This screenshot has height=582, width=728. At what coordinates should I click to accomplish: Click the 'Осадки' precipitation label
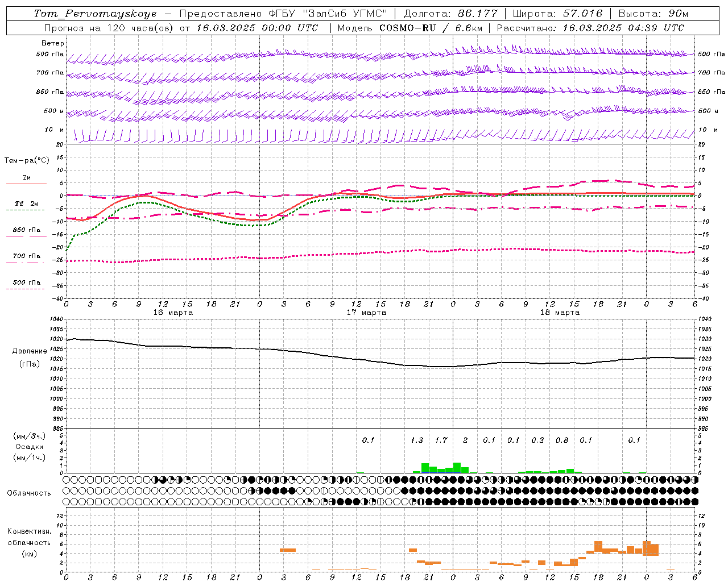(30, 447)
